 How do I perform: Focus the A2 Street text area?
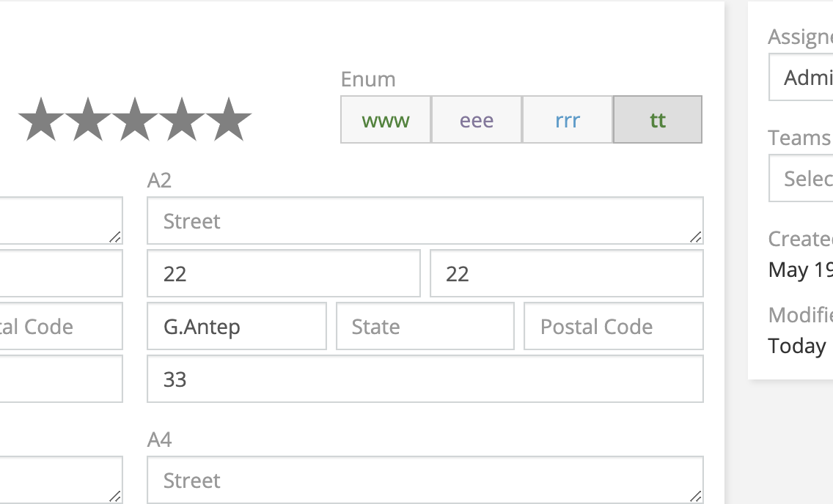coord(425,220)
